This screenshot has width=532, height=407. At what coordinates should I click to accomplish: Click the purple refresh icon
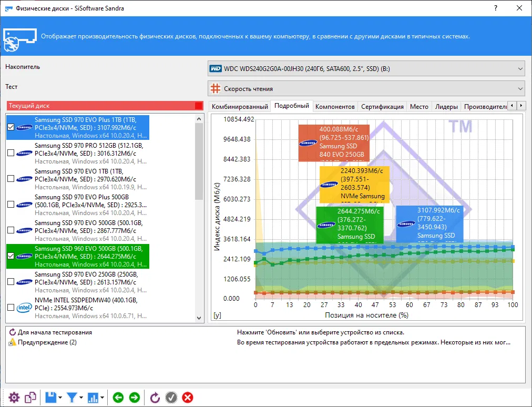coord(155,398)
